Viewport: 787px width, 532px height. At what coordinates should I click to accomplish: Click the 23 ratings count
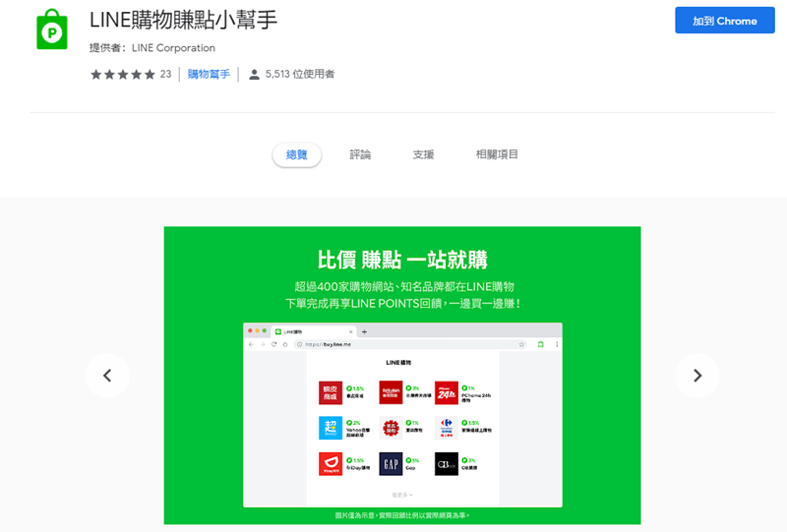pos(165,74)
